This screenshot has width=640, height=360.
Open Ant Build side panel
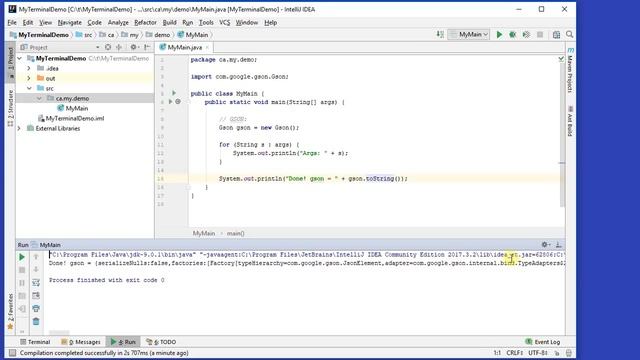click(571, 121)
